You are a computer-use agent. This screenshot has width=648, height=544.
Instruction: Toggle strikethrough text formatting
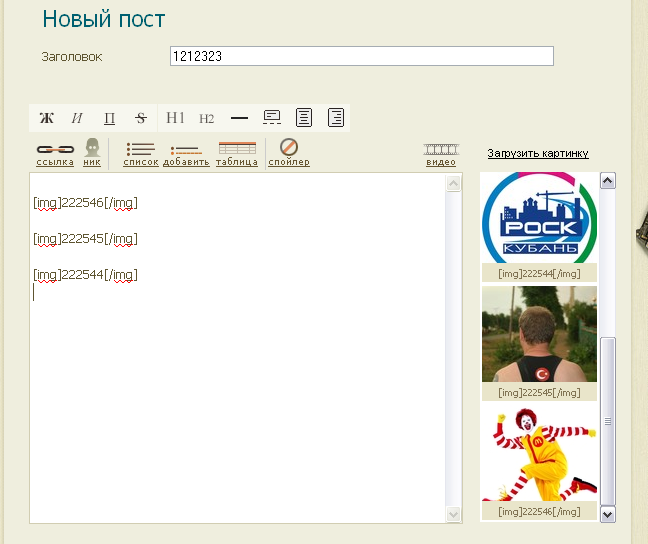point(141,118)
